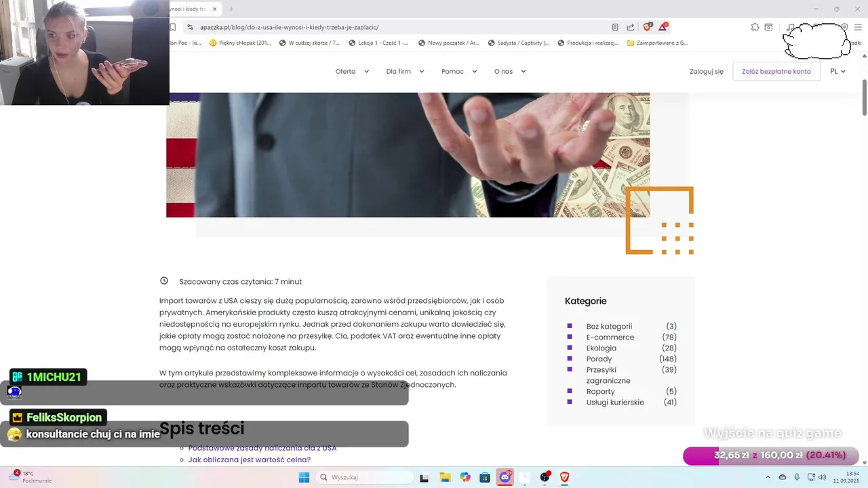Viewport: 868px width, 488px height.
Task: Open the volume tray icon
Action: pyautogui.click(x=822, y=477)
